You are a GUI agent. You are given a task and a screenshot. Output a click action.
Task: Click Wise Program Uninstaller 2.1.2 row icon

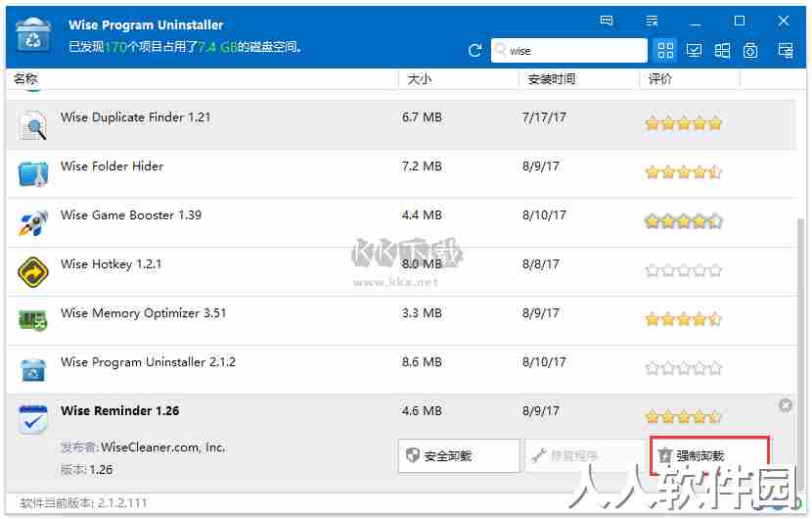click(32, 370)
